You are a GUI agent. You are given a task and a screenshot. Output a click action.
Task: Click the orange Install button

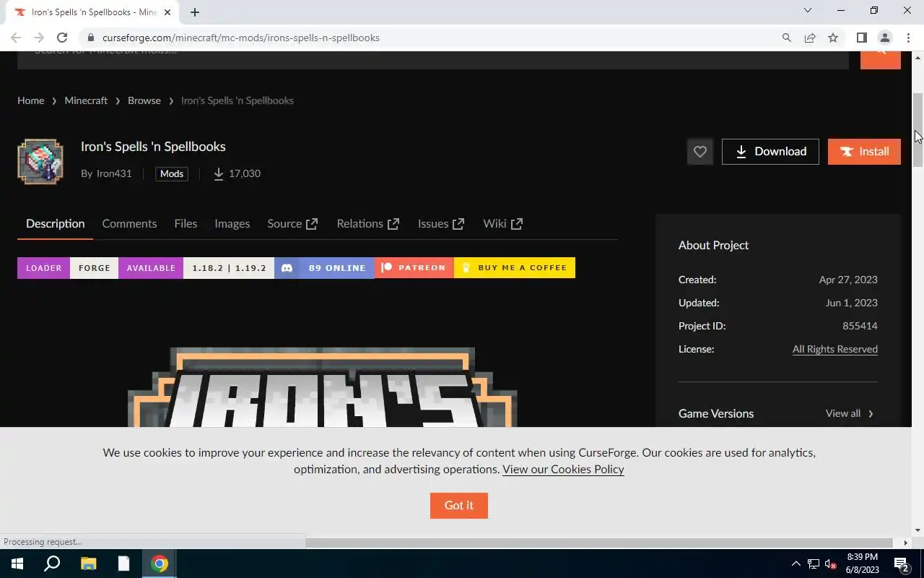click(864, 152)
